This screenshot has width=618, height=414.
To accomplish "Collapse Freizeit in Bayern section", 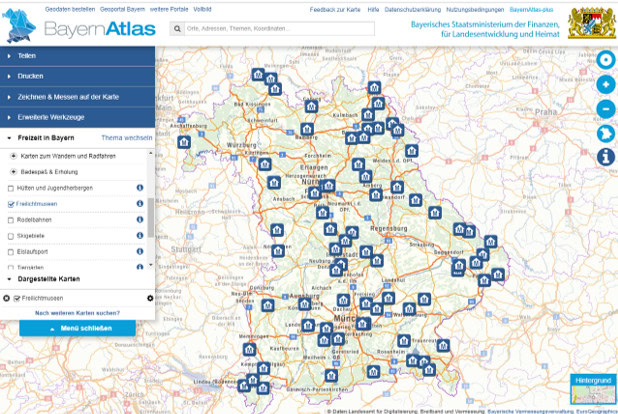I will tap(46, 138).
